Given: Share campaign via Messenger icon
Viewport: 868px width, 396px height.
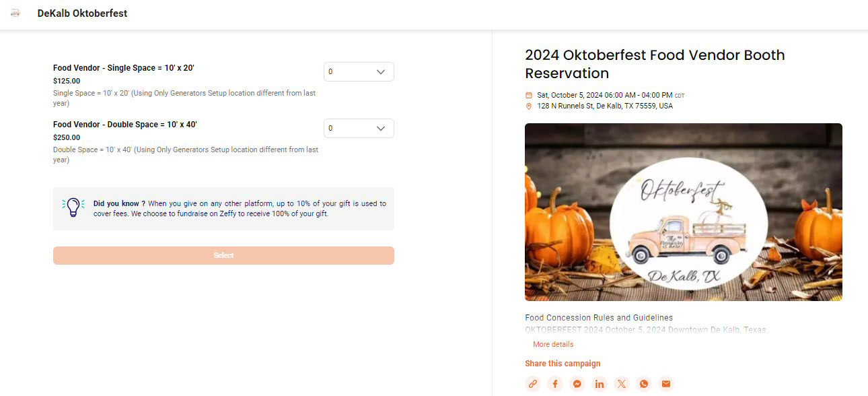Looking at the screenshot, I should coord(577,384).
